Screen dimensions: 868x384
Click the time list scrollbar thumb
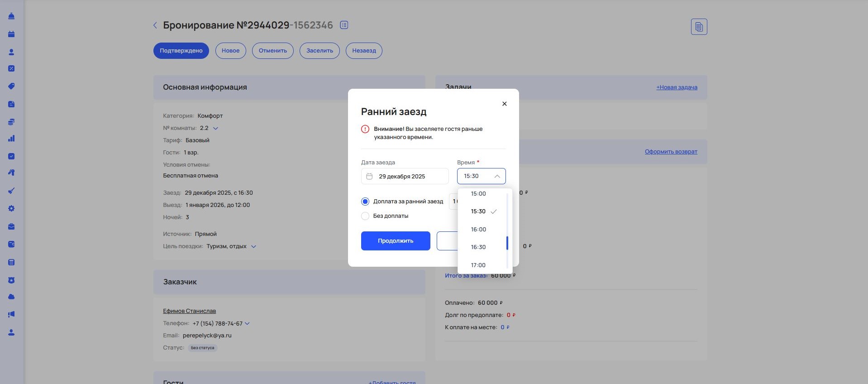click(x=507, y=243)
